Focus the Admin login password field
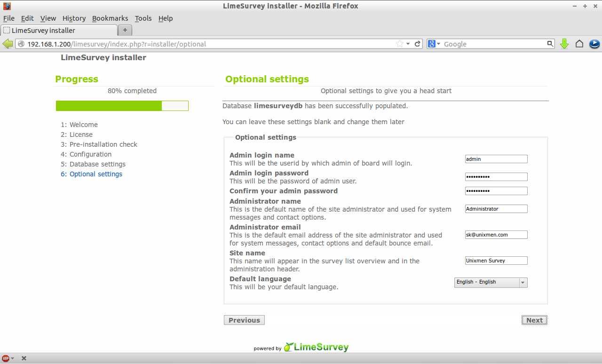Screen dimensions: 602x364 tap(496, 177)
